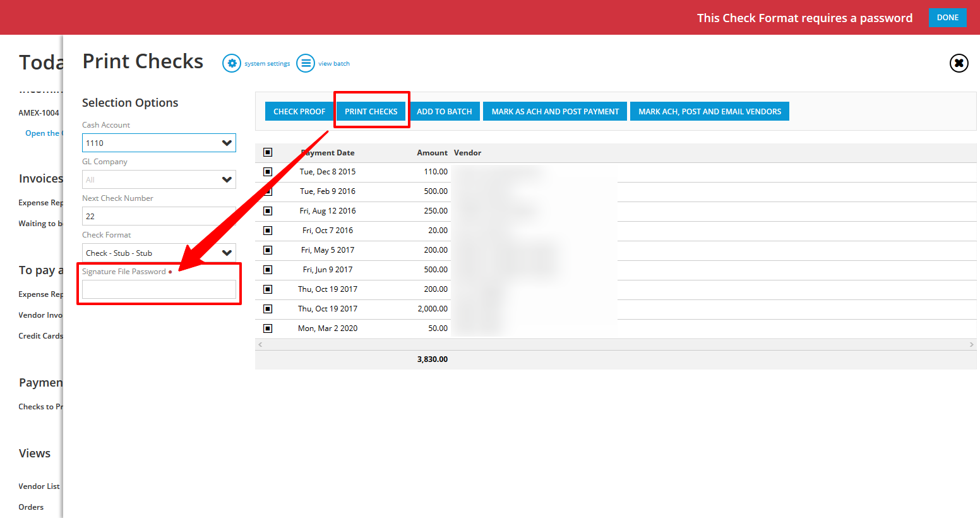Click the 50.00 amount cell
This screenshot has width=980, height=518.
[438, 328]
